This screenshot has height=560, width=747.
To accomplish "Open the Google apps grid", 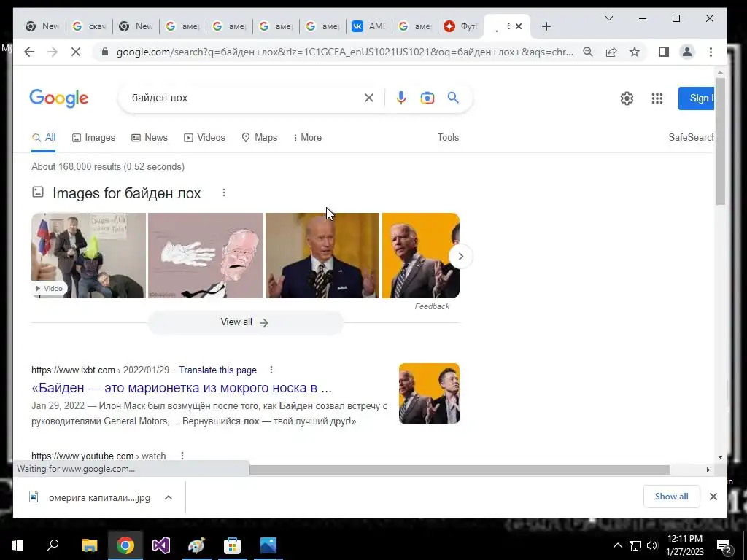I will [x=657, y=98].
